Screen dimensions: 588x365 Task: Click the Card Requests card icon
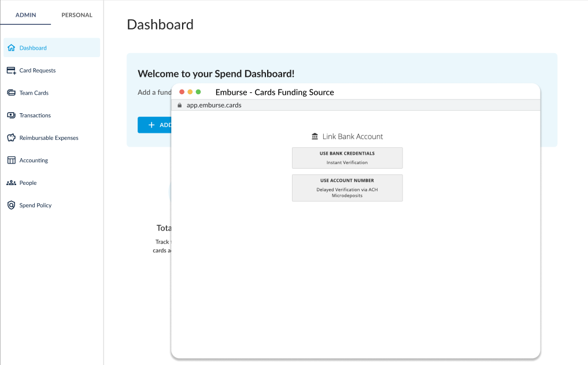point(10,70)
